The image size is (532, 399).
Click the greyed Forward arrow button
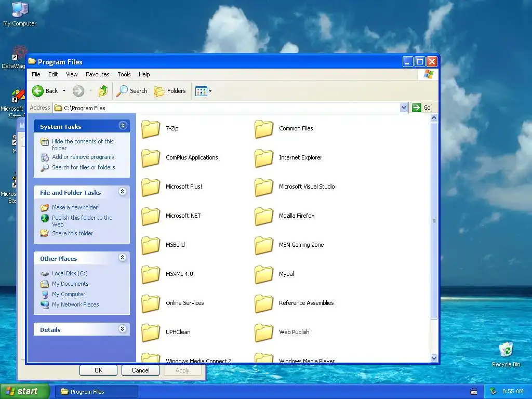(x=78, y=91)
